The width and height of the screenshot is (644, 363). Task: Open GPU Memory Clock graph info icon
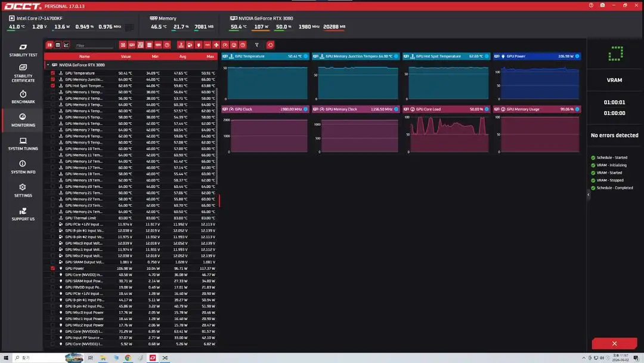click(397, 109)
